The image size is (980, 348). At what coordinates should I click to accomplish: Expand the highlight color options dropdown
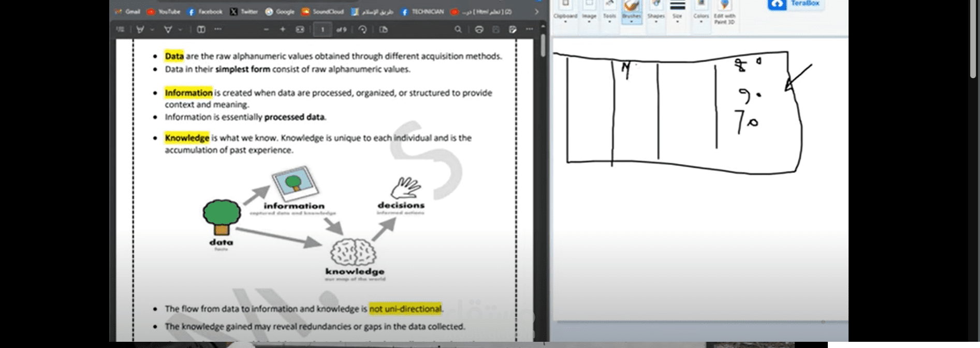click(180, 30)
